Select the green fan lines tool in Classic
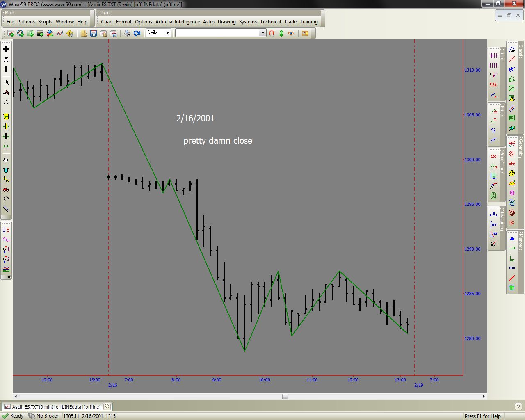 512,79
